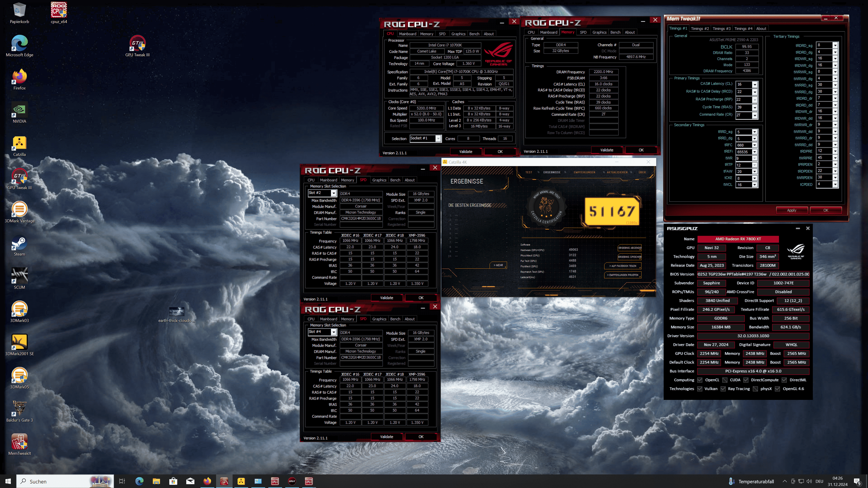Click the volume icon in system tray

click(x=809, y=481)
